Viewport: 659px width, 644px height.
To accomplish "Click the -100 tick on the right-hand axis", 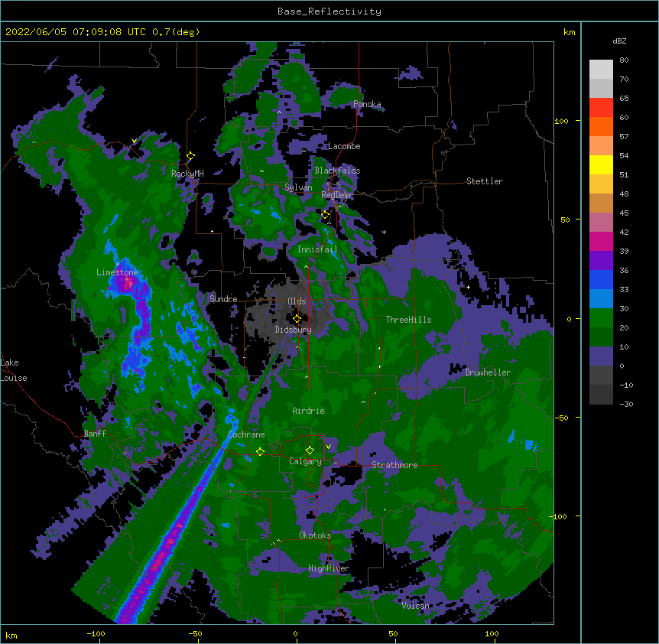I will pyautogui.click(x=560, y=516).
